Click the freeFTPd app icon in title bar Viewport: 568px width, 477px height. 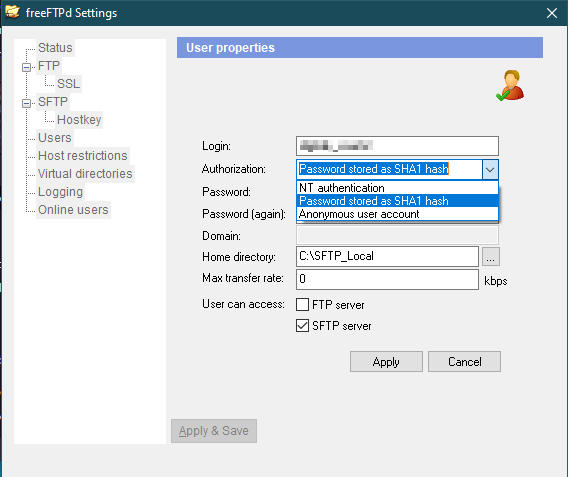12,12
